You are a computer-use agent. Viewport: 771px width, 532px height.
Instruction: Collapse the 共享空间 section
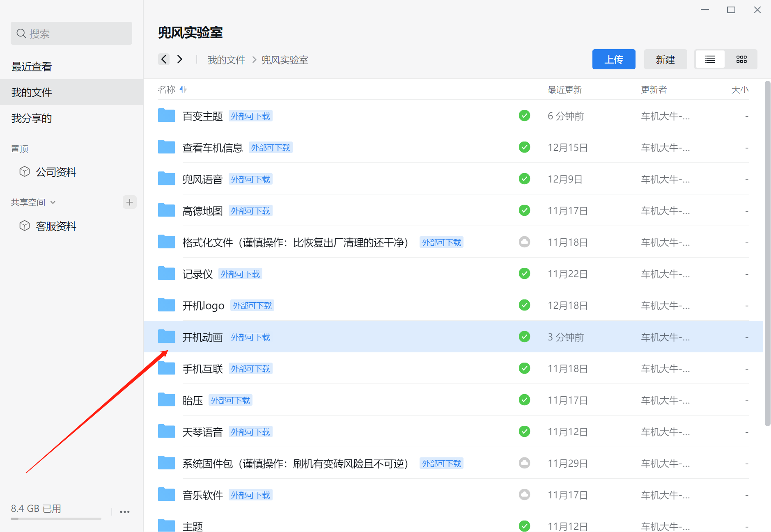53,202
